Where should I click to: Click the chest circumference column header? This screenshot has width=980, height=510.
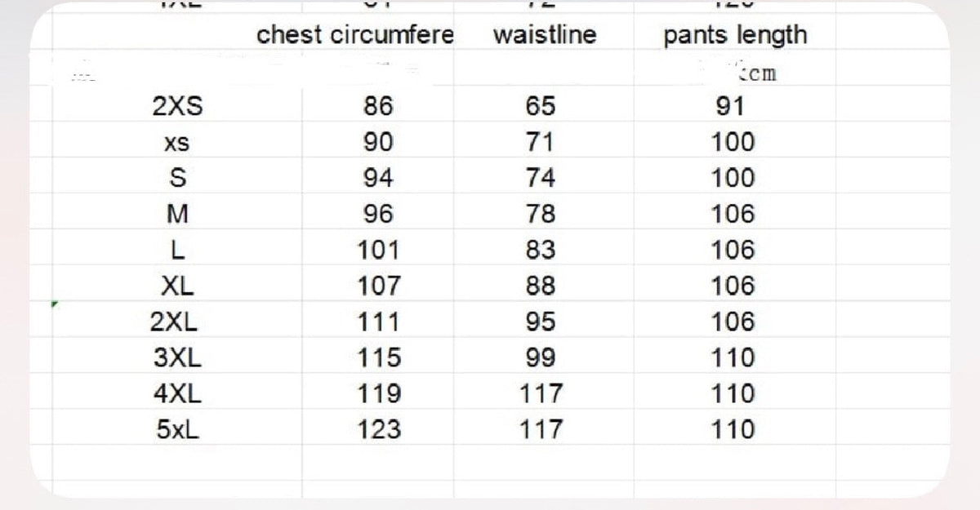click(x=354, y=35)
